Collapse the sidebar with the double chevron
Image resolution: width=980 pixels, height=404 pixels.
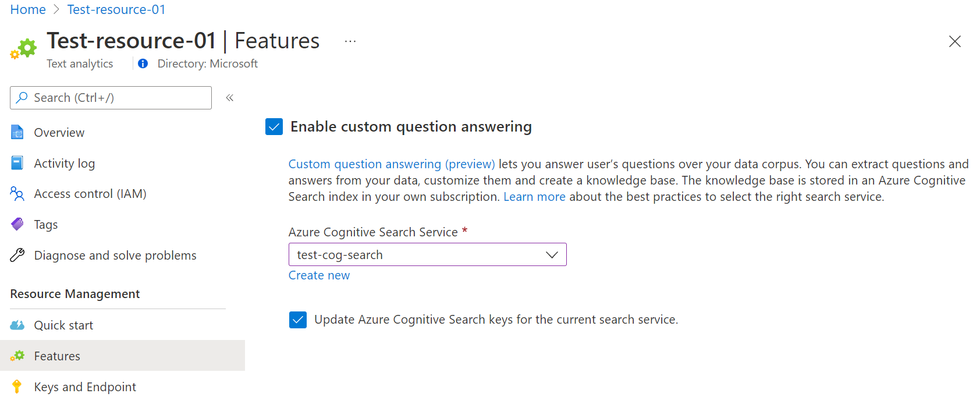tap(230, 98)
